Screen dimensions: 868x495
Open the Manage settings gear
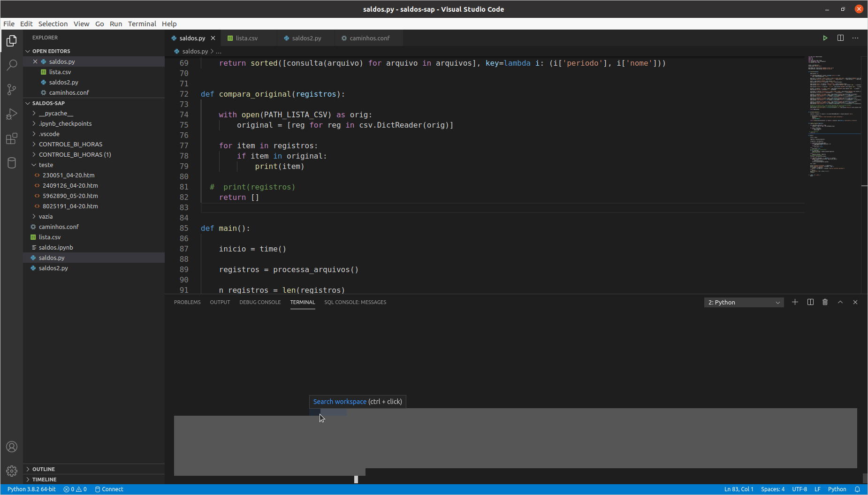pos(11,471)
